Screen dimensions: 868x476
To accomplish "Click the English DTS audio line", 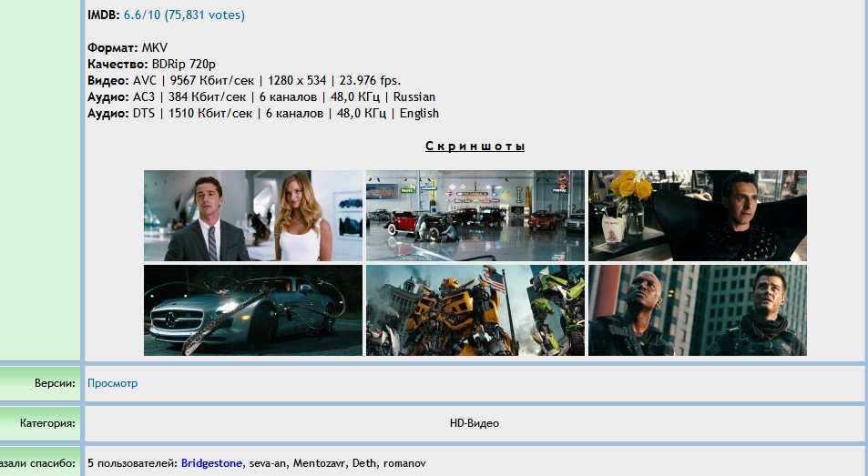I will pos(263,114).
